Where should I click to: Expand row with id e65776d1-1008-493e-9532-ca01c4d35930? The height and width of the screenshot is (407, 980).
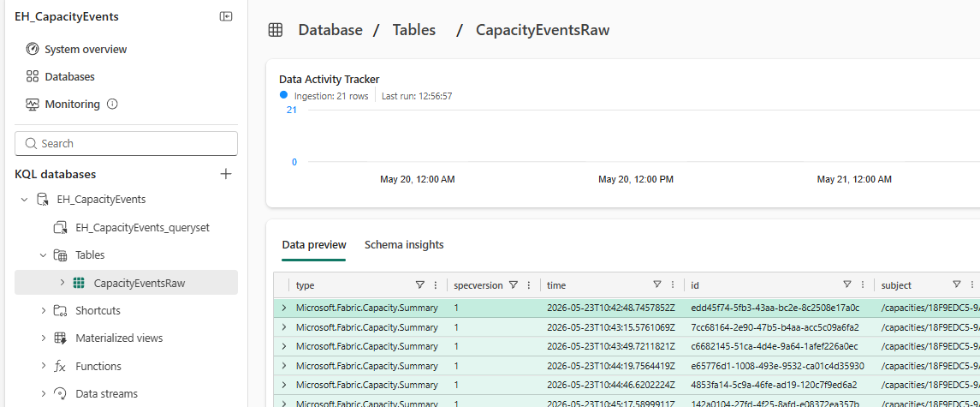click(284, 365)
